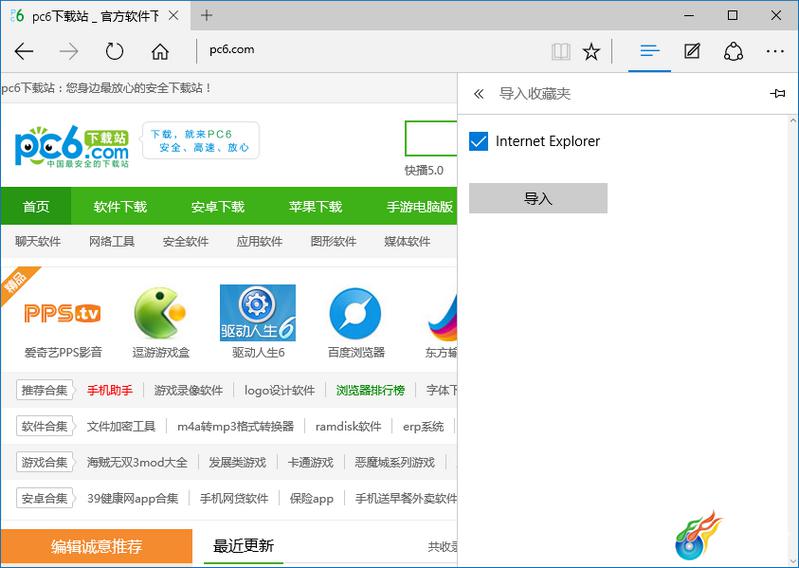
Task: Open the ramdisk软件 link
Action: tap(349, 426)
